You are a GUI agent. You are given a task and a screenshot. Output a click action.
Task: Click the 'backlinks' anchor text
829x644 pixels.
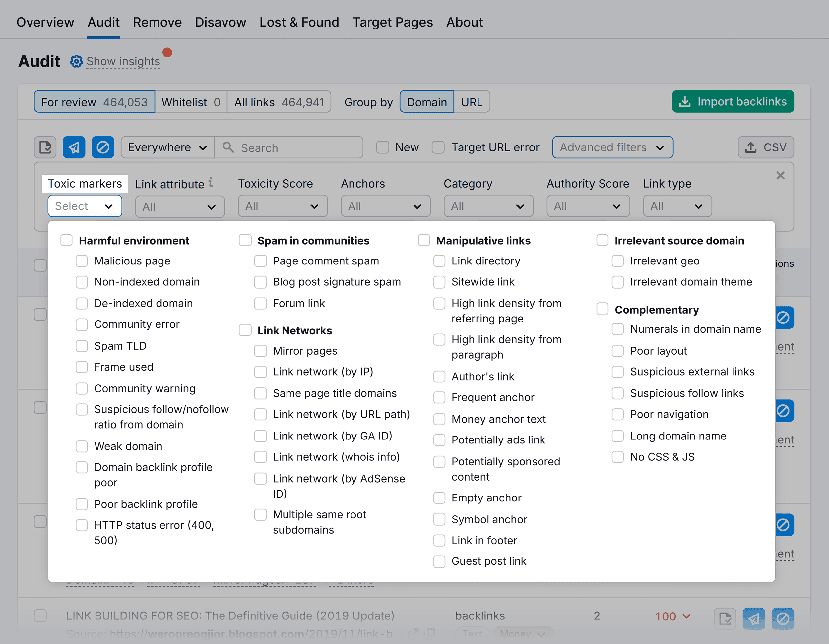[x=480, y=615]
